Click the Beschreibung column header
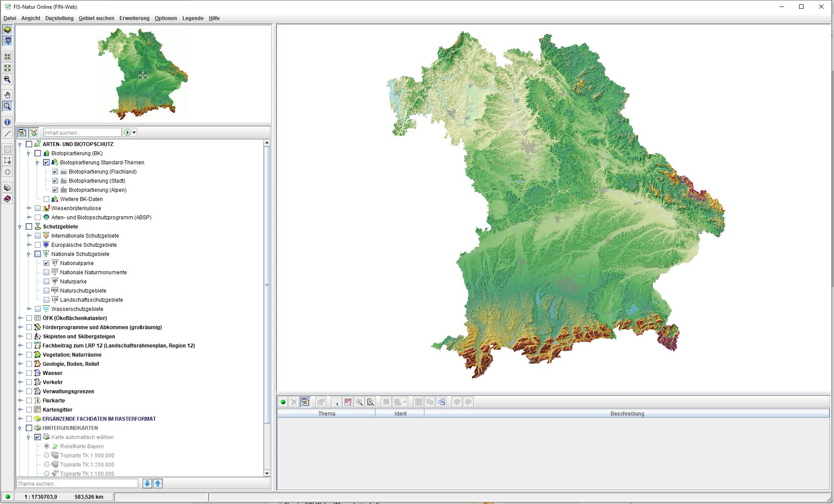 coord(627,414)
